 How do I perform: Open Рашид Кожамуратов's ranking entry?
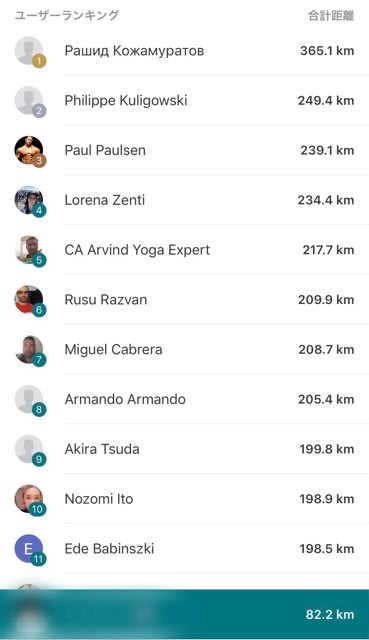[184, 51]
